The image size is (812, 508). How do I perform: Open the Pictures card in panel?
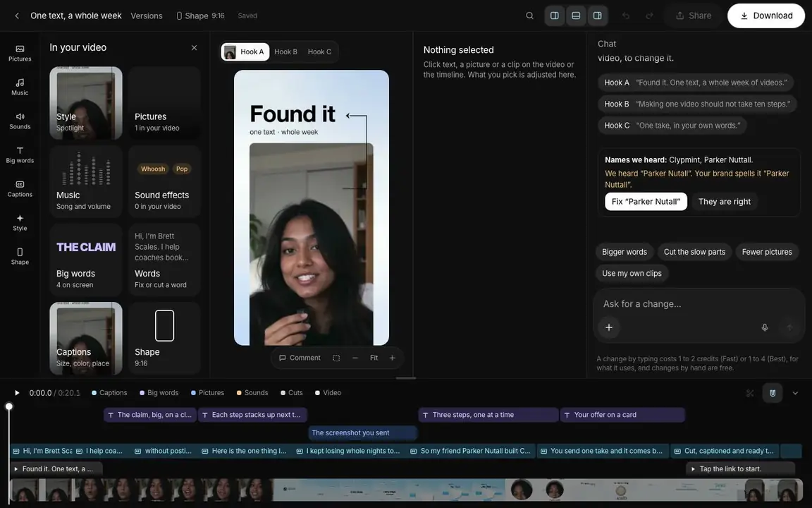(x=164, y=102)
